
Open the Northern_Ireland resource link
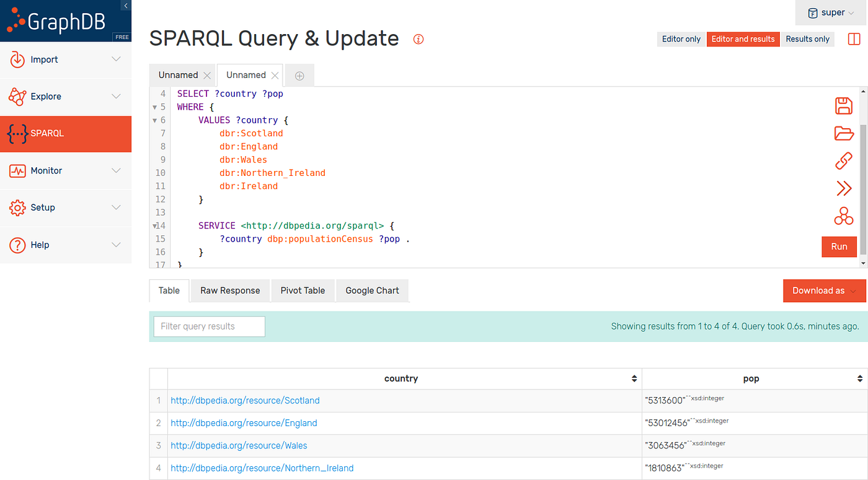point(262,468)
